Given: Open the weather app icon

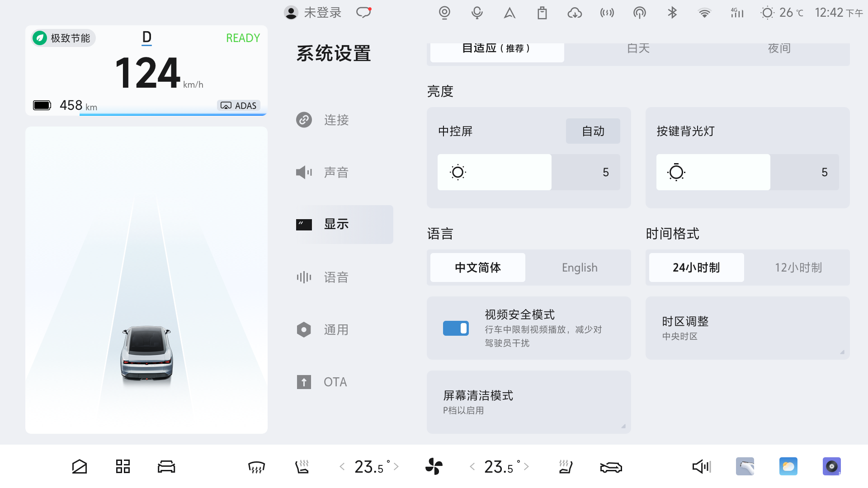Looking at the screenshot, I should (788, 466).
